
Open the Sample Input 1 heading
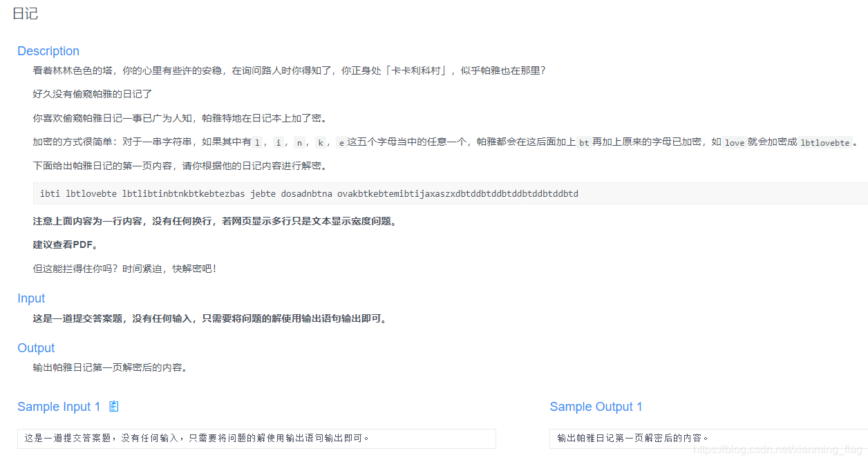point(59,406)
